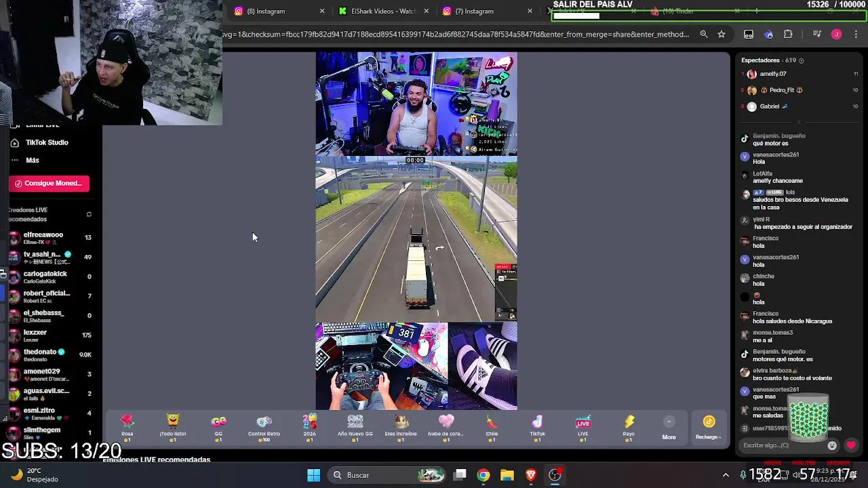Close the (8) Instagram tab
The image size is (868, 488).
point(322,11)
